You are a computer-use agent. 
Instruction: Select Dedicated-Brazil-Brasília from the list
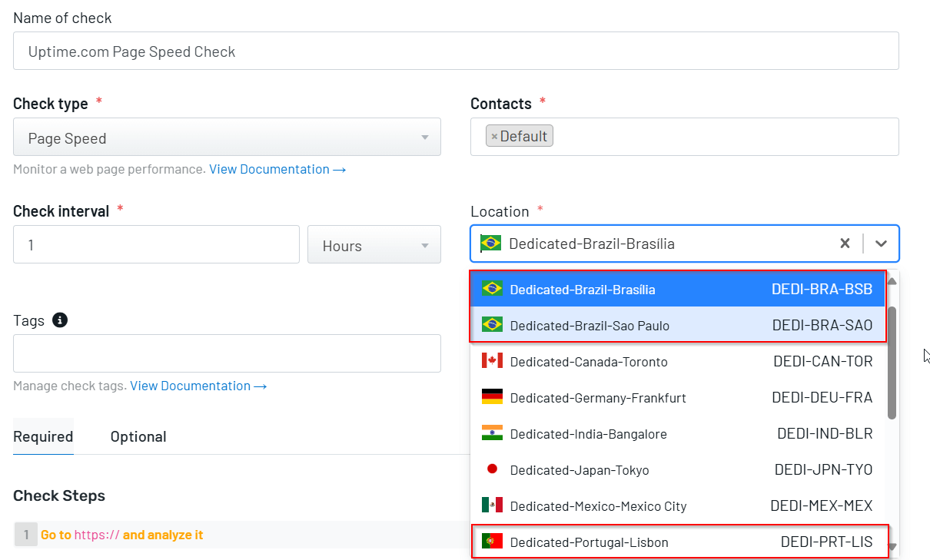(x=677, y=289)
